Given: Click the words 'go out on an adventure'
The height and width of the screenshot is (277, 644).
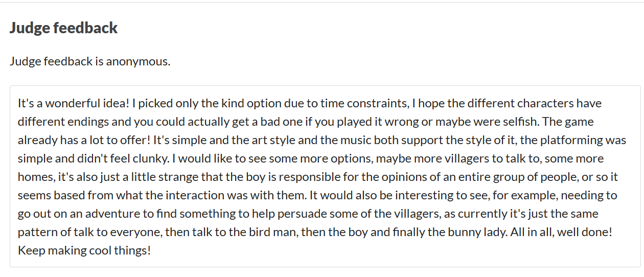Looking at the screenshot, I should (x=73, y=214).
